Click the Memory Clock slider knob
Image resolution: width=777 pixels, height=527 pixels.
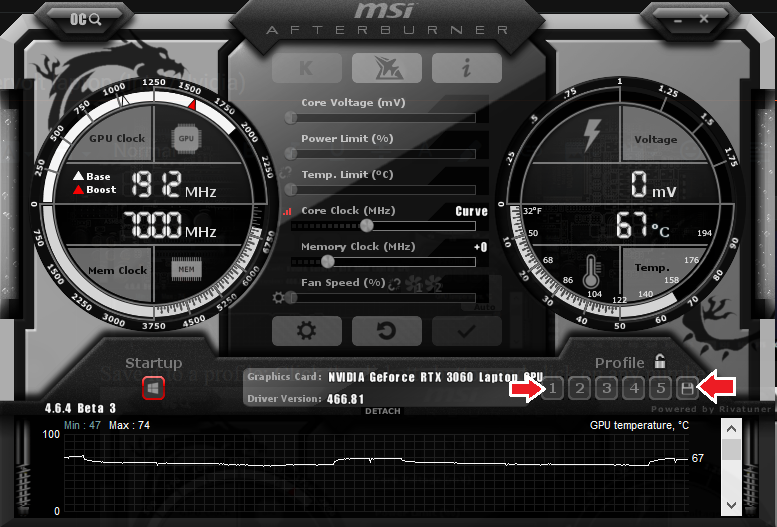pyautogui.click(x=328, y=261)
